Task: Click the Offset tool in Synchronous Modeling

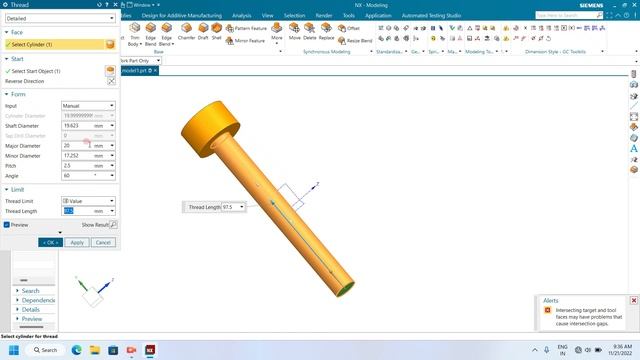Action: tap(349, 28)
